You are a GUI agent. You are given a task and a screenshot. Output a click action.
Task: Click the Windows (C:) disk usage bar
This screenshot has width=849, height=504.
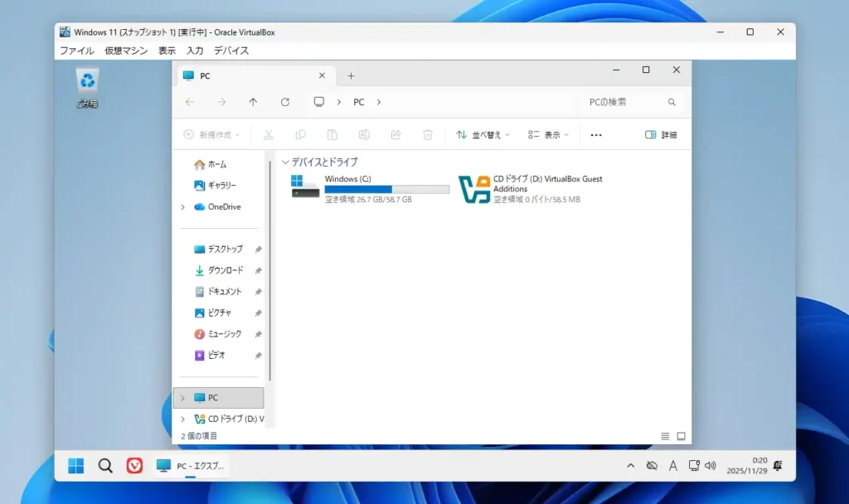point(386,190)
